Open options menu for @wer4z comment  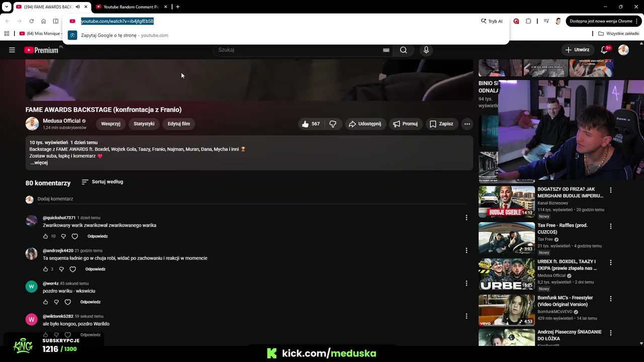[x=466, y=284]
